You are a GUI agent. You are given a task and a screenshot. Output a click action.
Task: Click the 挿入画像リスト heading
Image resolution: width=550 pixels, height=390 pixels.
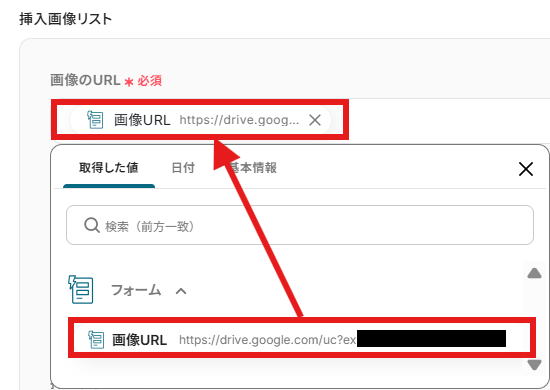coord(66,19)
